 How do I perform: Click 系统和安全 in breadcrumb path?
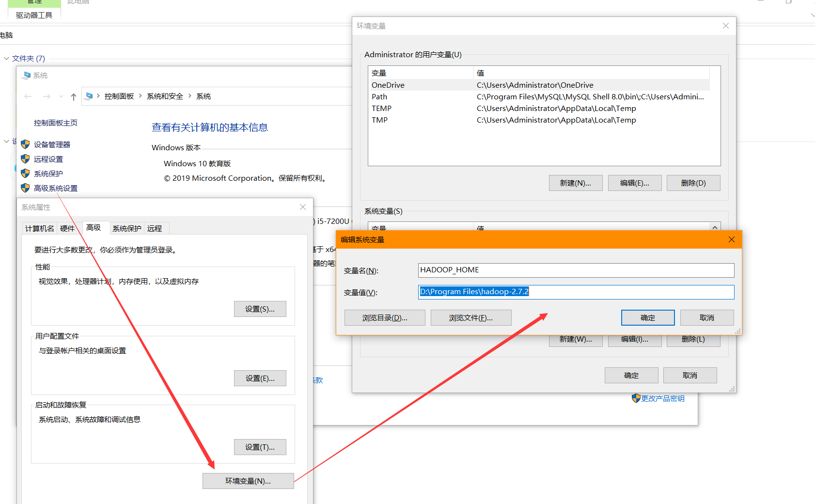click(165, 96)
